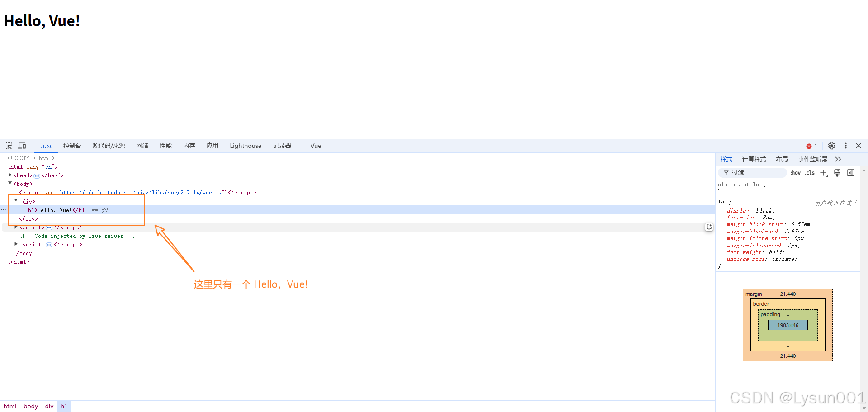Click the head node ellipsis badge
This screenshot has height=412, width=868.
[x=37, y=176]
